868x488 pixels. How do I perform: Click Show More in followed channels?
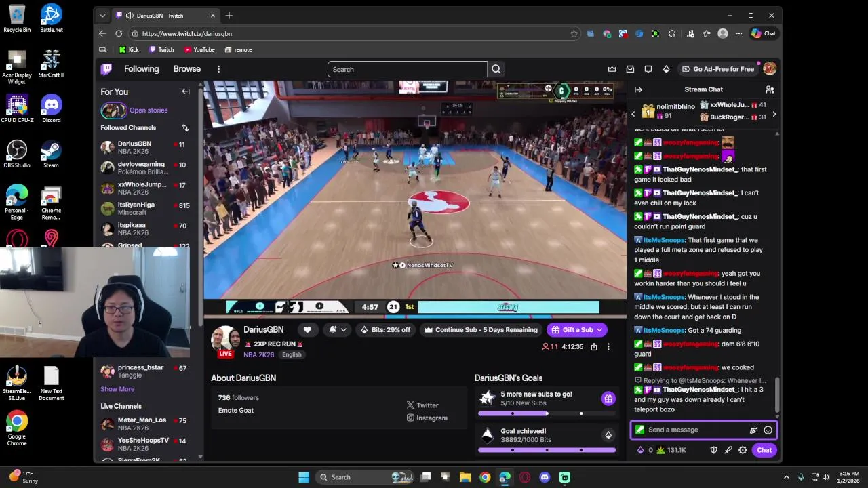tap(117, 389)
